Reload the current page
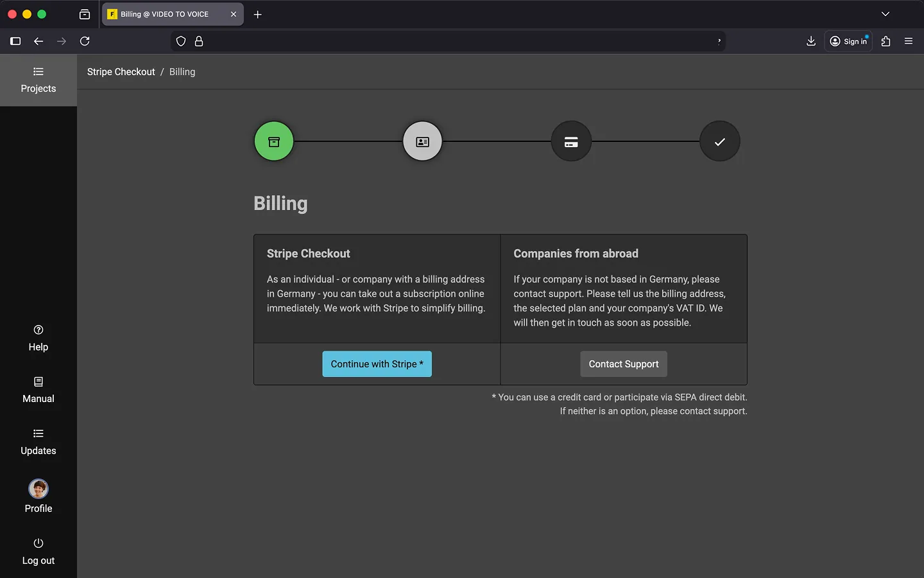The width and height of the screenshot is (924, 578). 85,41
